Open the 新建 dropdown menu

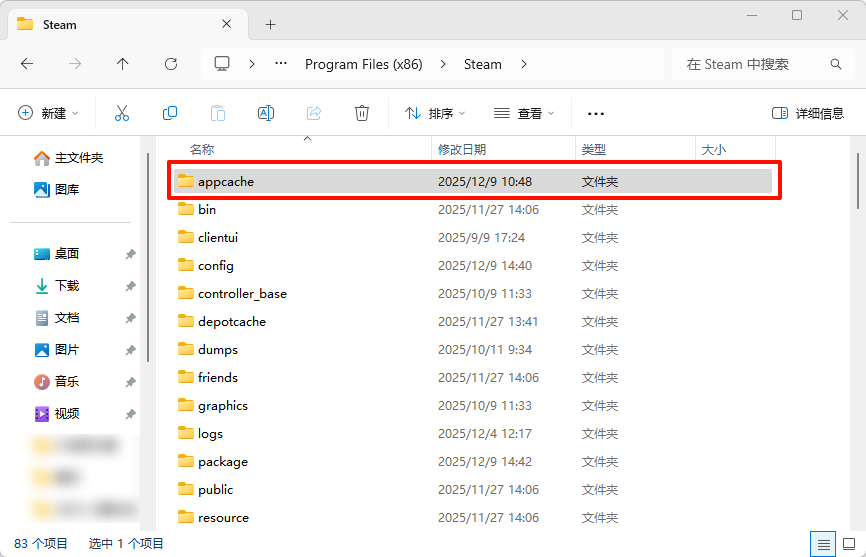click(x=48, y=113)
